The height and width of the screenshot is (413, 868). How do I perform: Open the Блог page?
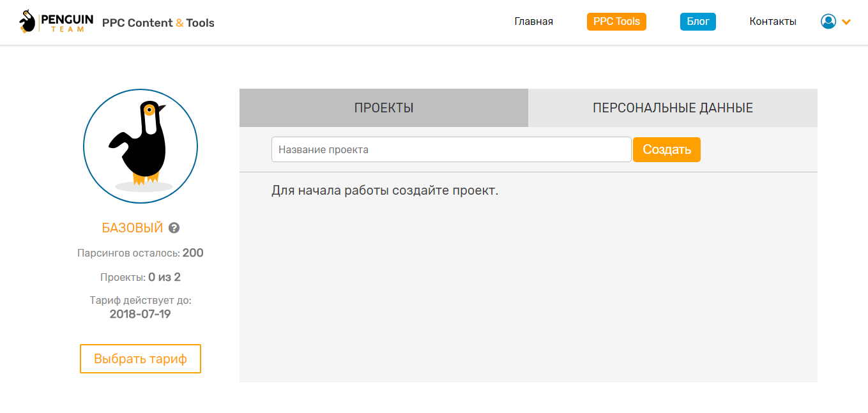pos(697,21)
